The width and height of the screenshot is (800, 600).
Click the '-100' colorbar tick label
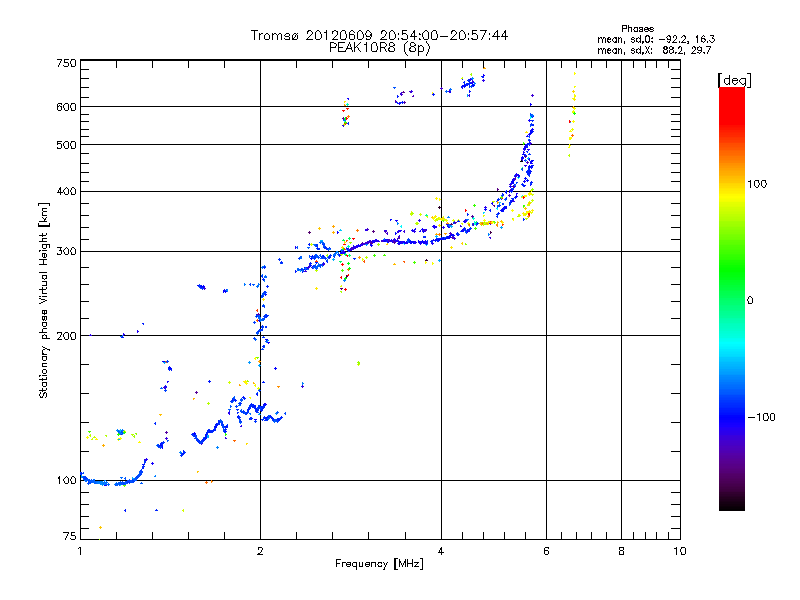[761, 417]
